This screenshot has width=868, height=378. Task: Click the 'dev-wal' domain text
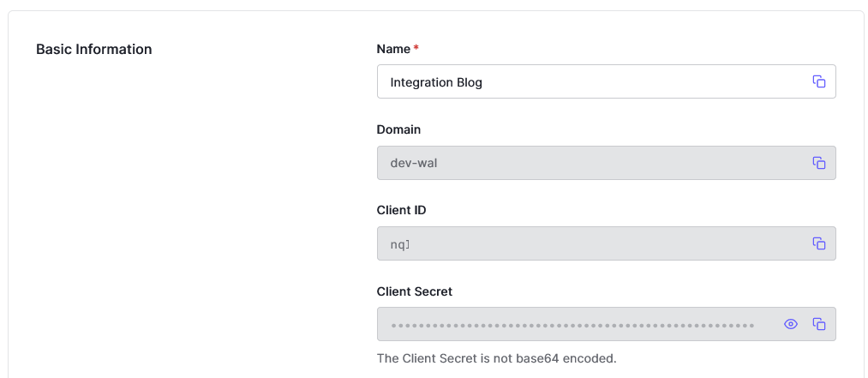click(x=414, y=163)
